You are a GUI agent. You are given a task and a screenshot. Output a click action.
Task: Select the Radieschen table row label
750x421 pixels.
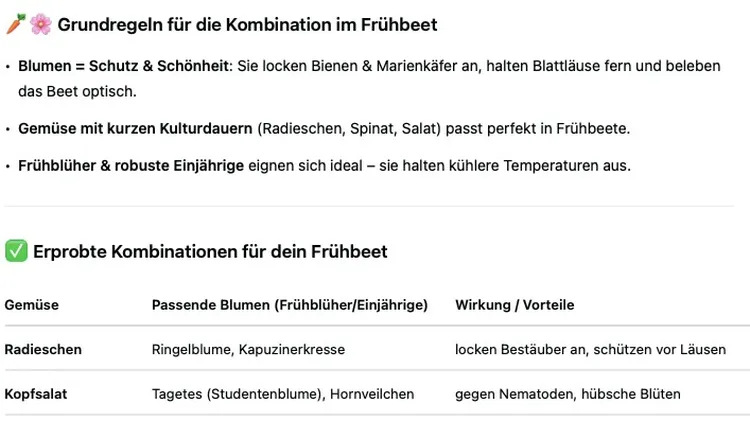coord(43,350)
